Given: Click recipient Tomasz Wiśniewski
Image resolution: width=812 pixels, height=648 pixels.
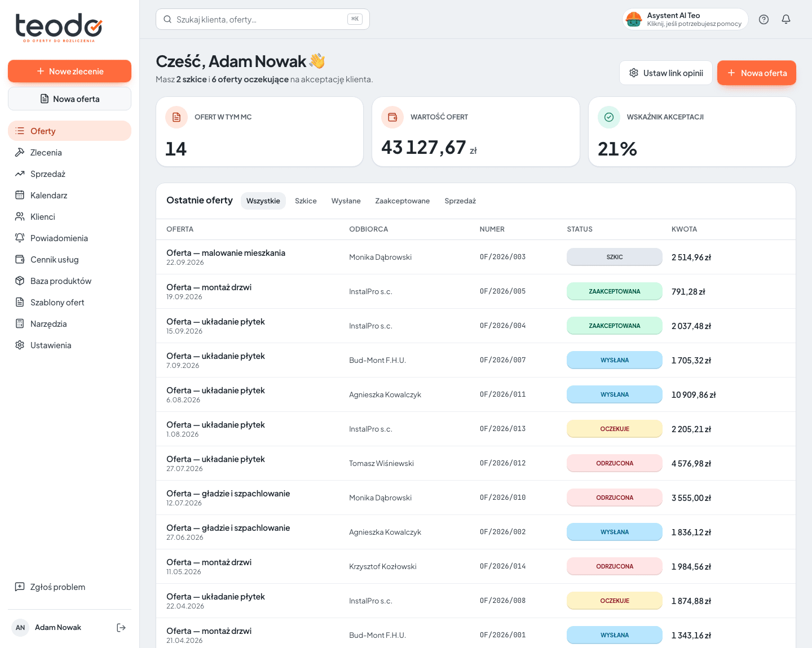Looking at the screenshot, I should (x=381, y=464).
